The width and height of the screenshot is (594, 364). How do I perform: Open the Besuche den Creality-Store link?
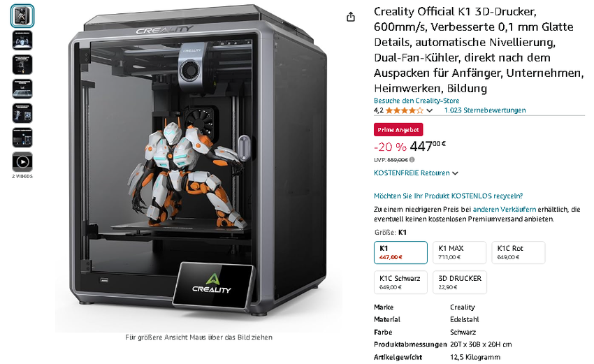click(416, 101)
